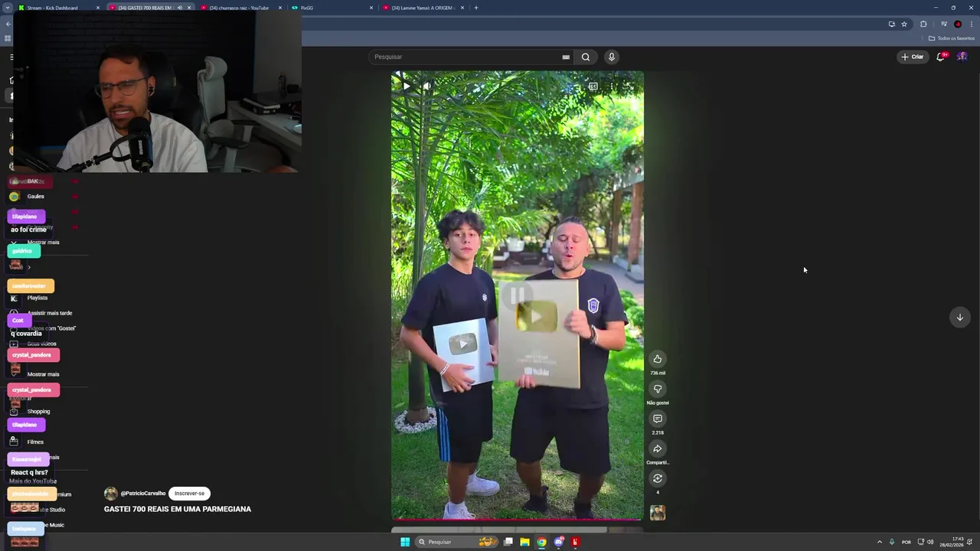The width and height of the screenshot is (980, 551).
Task: Pause the Short with the center pause overlay
Action: pyautogui.click(x=518, y=295)
